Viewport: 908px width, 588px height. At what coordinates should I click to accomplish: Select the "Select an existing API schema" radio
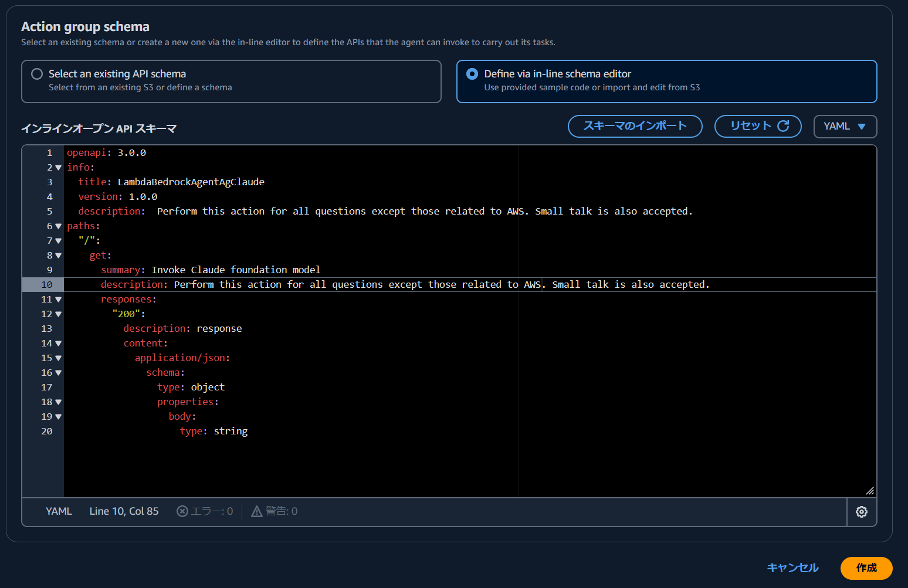(37, 74)
